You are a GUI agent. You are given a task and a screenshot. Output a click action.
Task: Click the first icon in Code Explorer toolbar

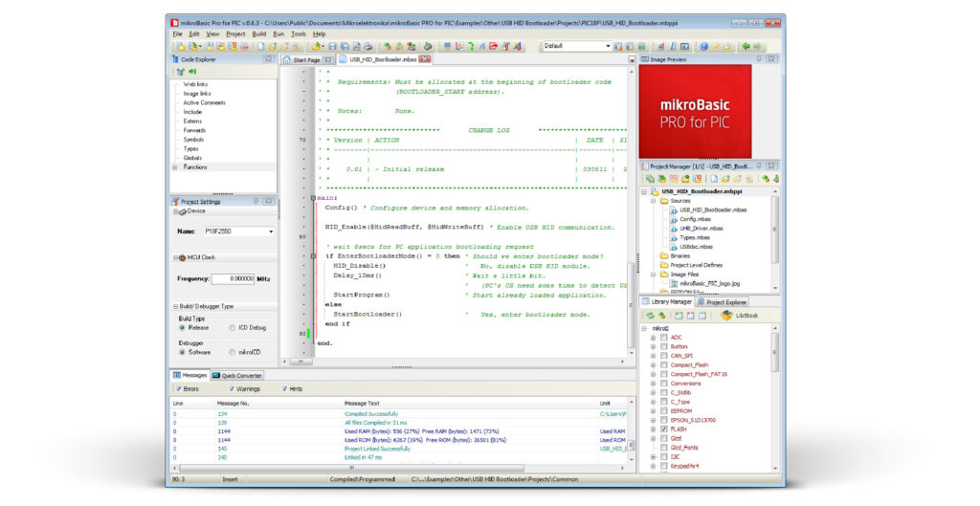pyautogui.click(x=180, y=72)
